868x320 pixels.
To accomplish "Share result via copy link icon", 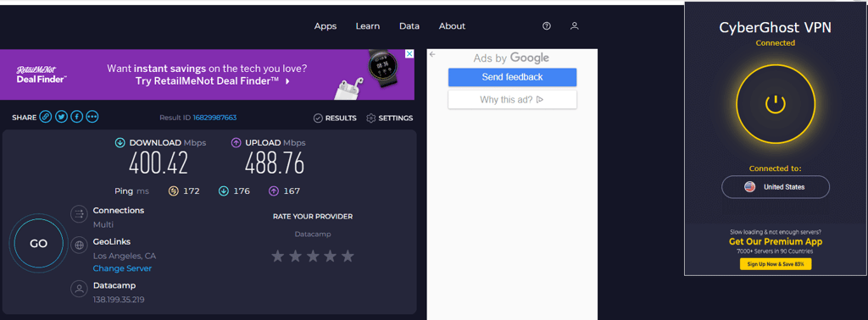I will pos(46,117).
